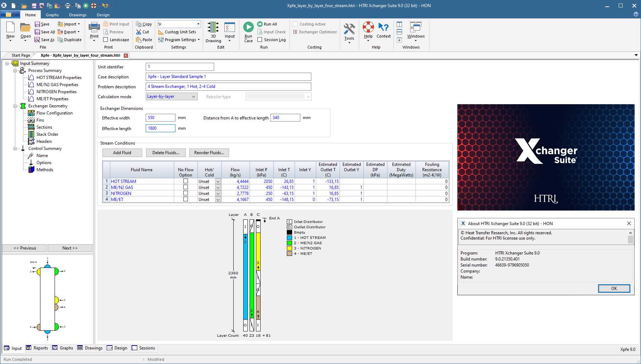Image resolution: width=641 pixels, height=364 pixels.
Task: Open the Windows arrangement icon
Action: tap(416, 27)
